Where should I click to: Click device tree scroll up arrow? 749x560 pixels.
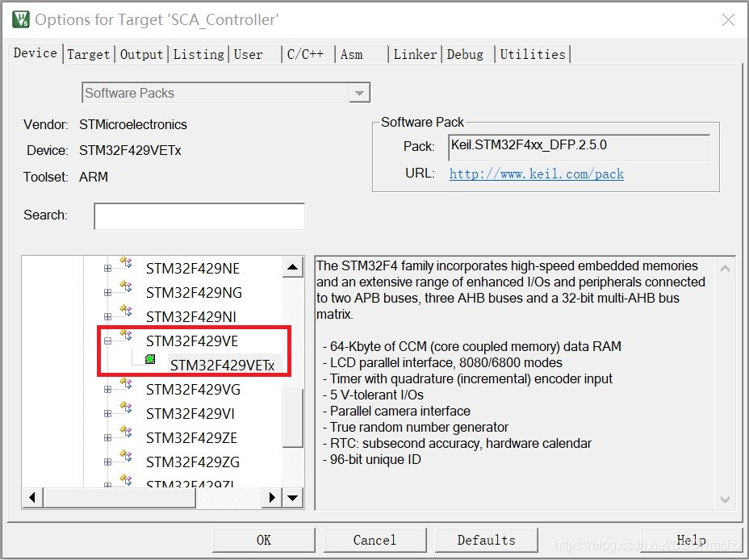[293, 267]
